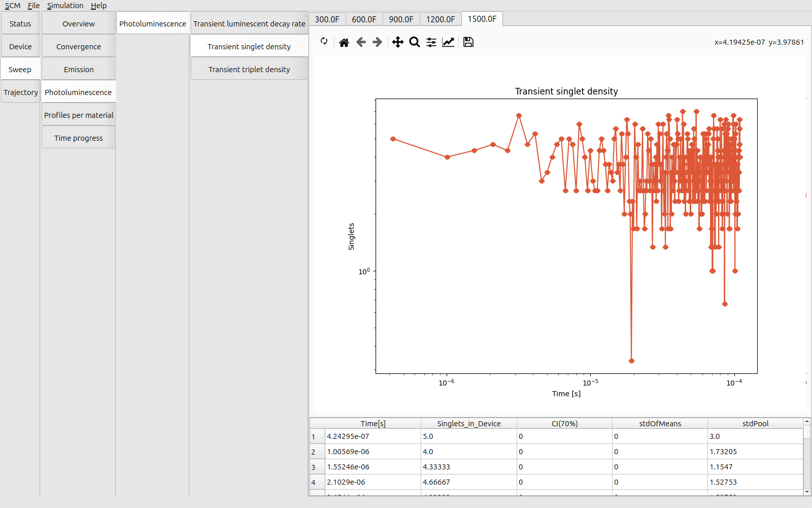Open Configure subplots sliders icon
This screenshot has width=812, height=508.
click(431, 42)
